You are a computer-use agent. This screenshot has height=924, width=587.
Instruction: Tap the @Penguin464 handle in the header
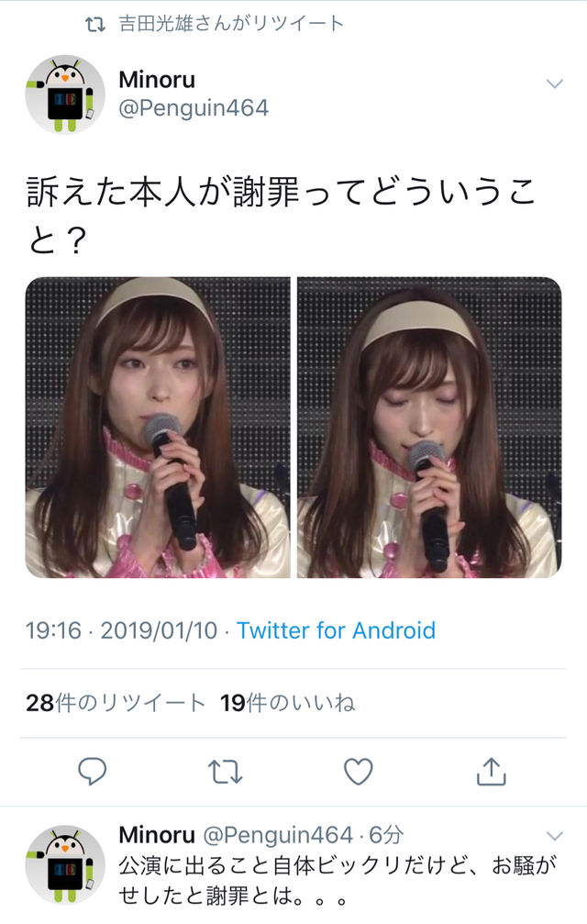[x=194, y=108]
